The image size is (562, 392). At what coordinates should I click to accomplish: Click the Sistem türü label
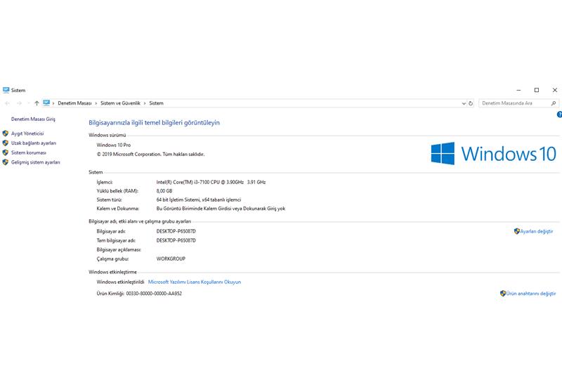tap(109, 200)
